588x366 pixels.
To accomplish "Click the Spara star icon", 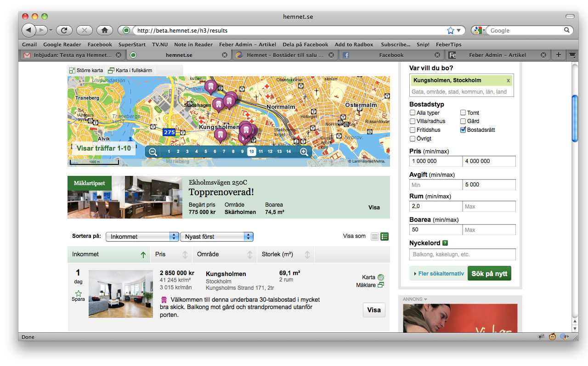I will (78, 293).
